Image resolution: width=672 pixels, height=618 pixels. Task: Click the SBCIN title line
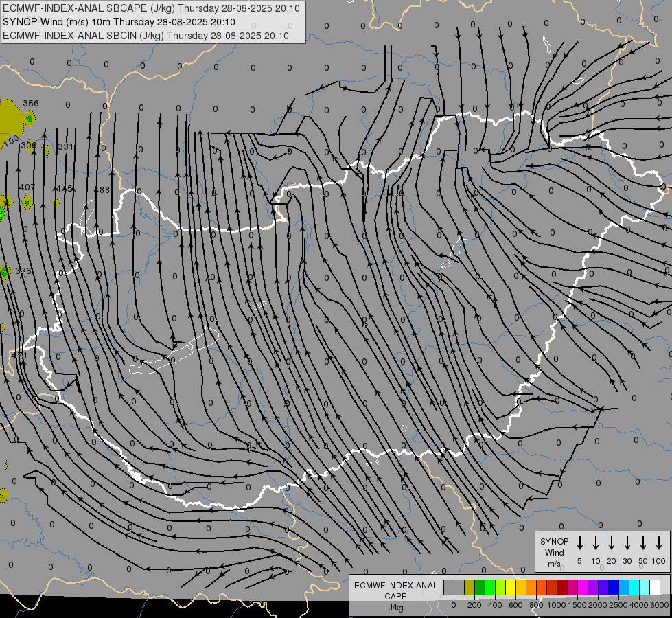pos(146,36)
